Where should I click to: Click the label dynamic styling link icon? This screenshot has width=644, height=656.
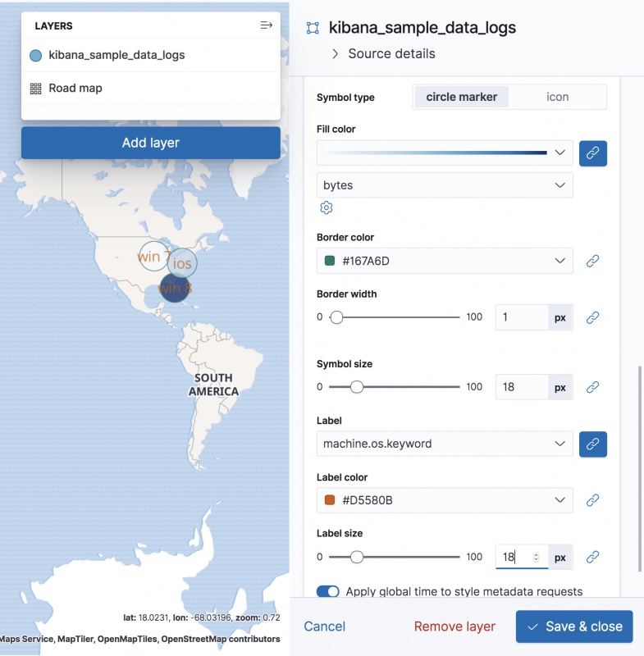(592, 444)
